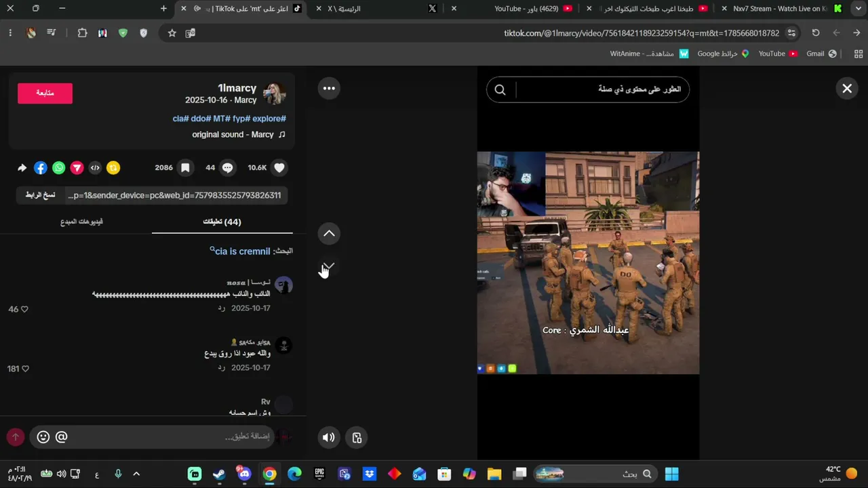Open the WitAnime bookmark

(x=649, y=54)
